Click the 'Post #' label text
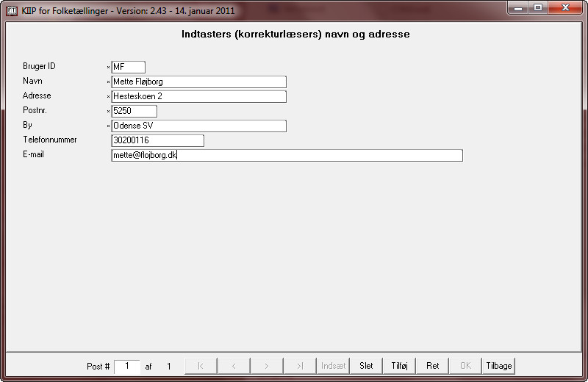588x382 pixels. (x=98, y=367)
